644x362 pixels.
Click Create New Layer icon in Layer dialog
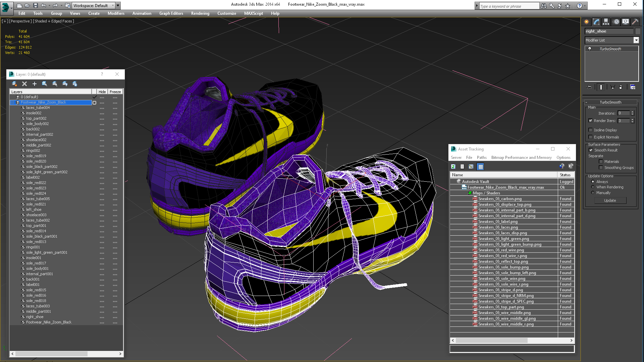click(14, 84)
